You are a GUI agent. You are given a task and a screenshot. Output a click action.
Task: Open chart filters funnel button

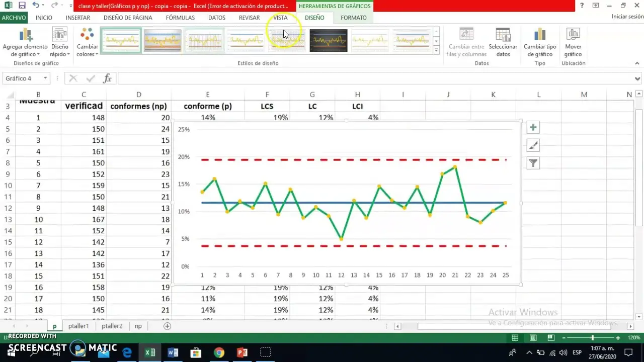point(533,163)
